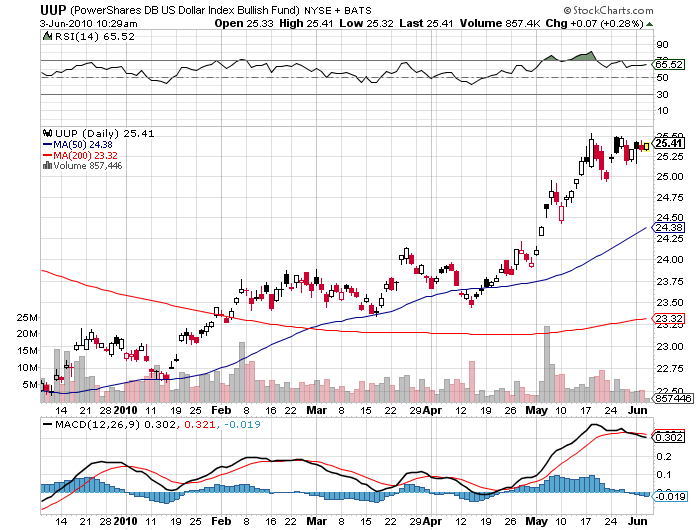Click the -0.019 histogram value tag
Image resolution: width=700 pixels, height=530 pixels.
pos(670,496)
